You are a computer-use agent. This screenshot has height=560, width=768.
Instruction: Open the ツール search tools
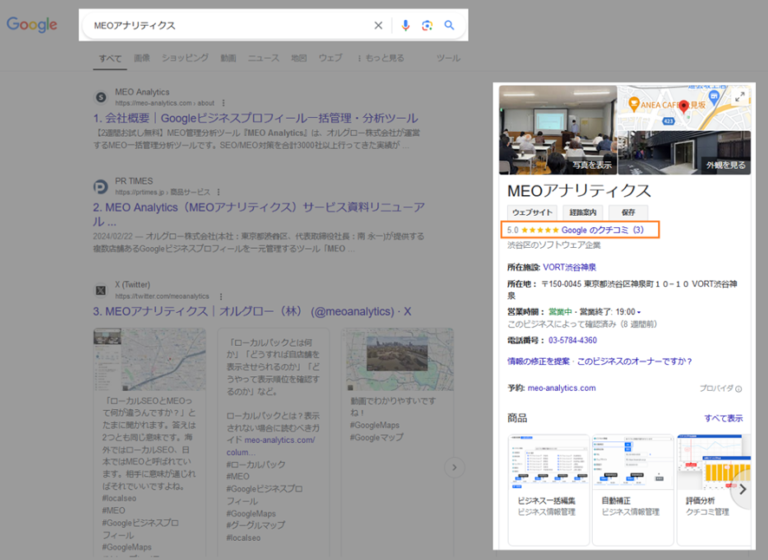[448, 58]
